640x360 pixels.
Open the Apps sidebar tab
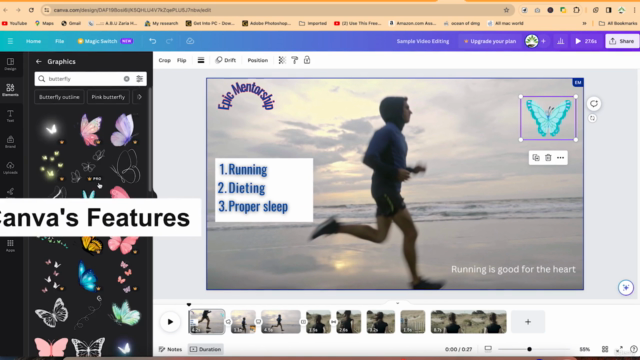click(10, 245)
